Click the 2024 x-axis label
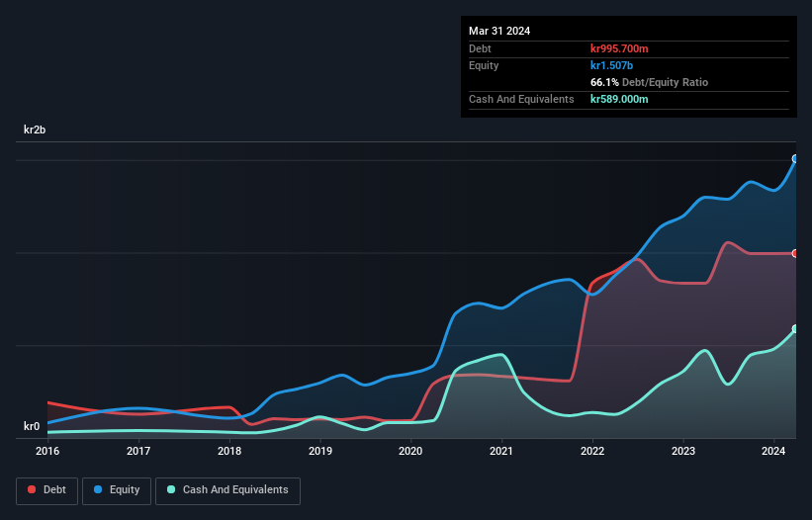 (x=773, y=451)
